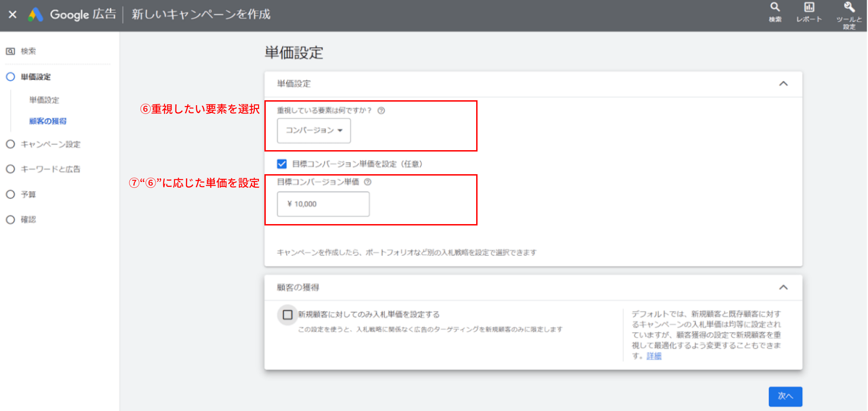
Task: Click the 次へ button
Action: coord(785,396)
